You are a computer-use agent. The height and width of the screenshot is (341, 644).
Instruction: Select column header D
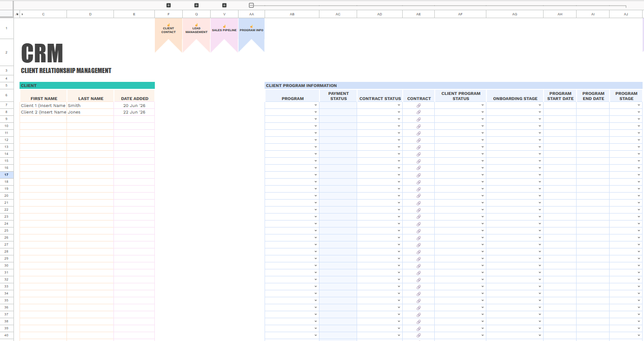90,14
